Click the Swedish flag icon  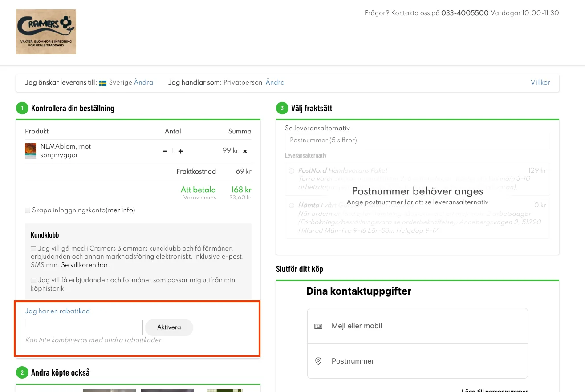103,83
